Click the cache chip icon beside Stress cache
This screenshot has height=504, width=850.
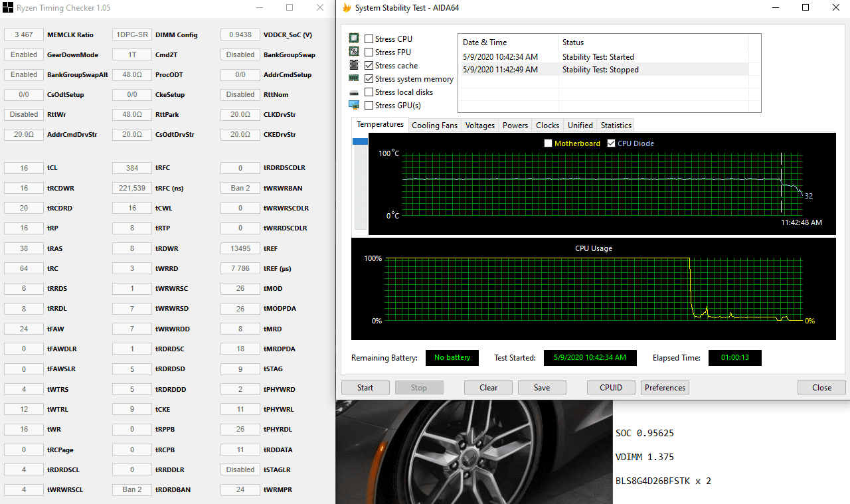point(354,65)
